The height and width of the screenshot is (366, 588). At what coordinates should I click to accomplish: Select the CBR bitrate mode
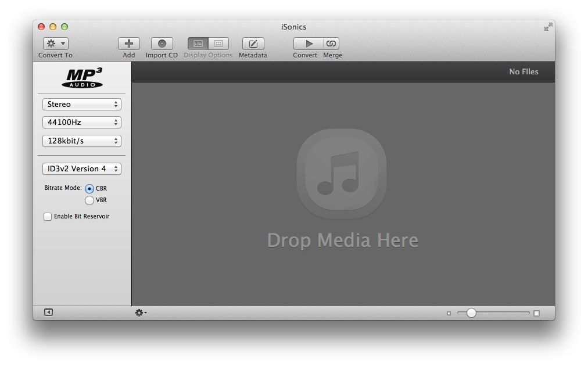pos(89,189)
